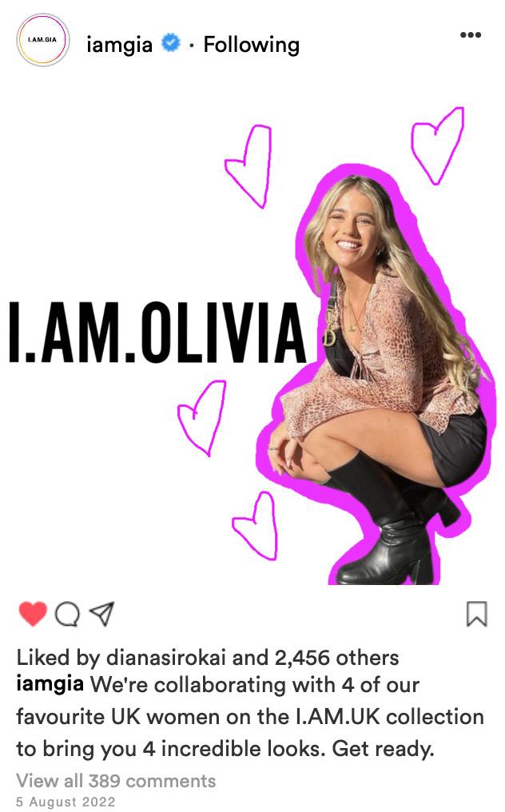This screenshot has height=812, width=505.
Task: Click iamgia username in caption
Action: (50, 684)
